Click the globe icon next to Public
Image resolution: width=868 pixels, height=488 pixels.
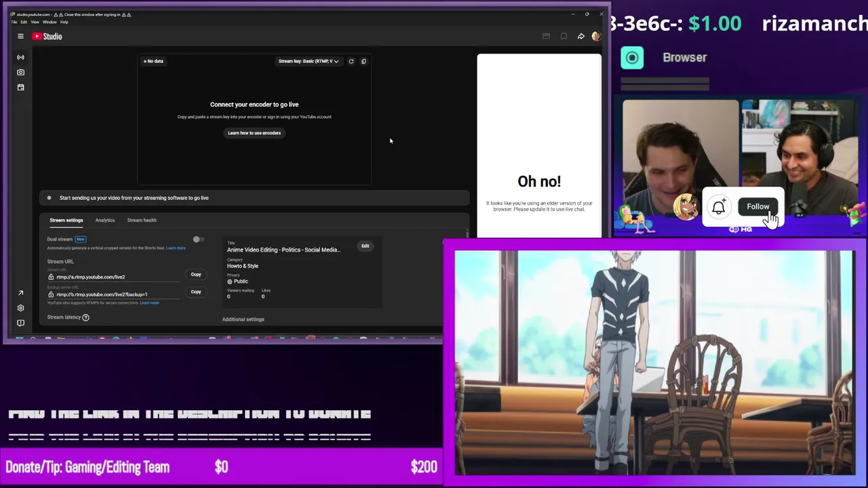tap(229, 281)
